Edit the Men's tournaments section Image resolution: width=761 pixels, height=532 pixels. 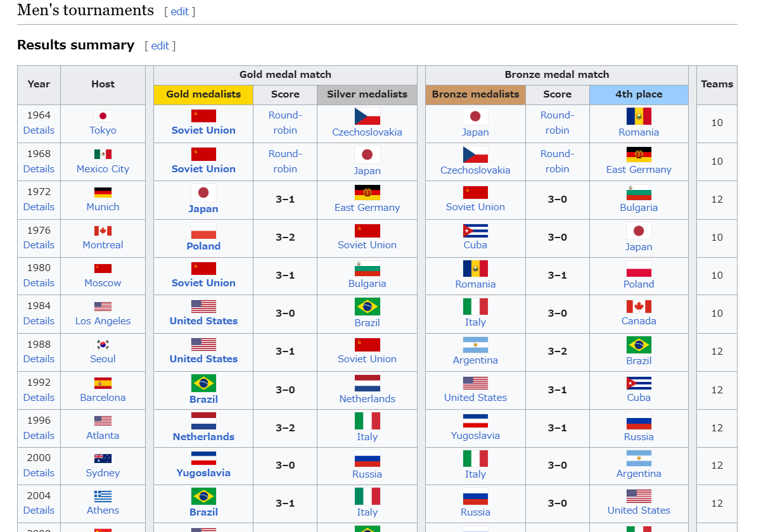[x=179, y=11]
